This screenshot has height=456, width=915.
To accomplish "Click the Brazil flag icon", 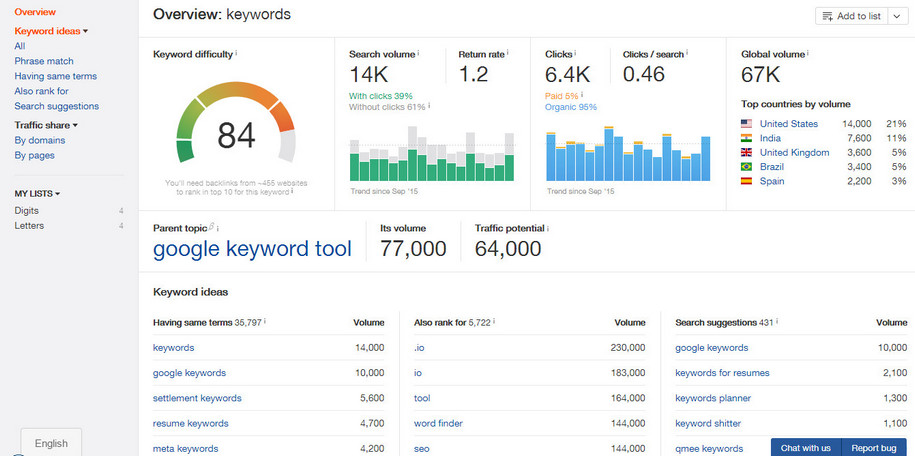I will tap(746, 167).
